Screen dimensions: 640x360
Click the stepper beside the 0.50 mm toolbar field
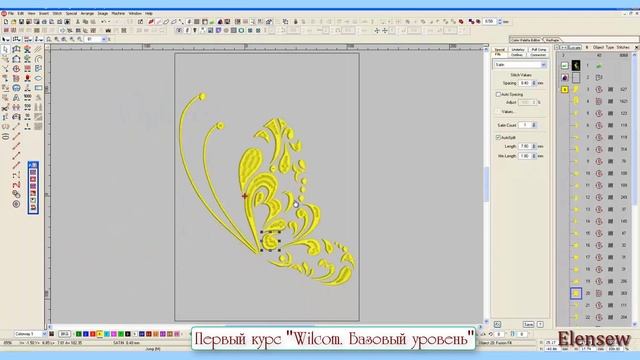tap(500, 22)
